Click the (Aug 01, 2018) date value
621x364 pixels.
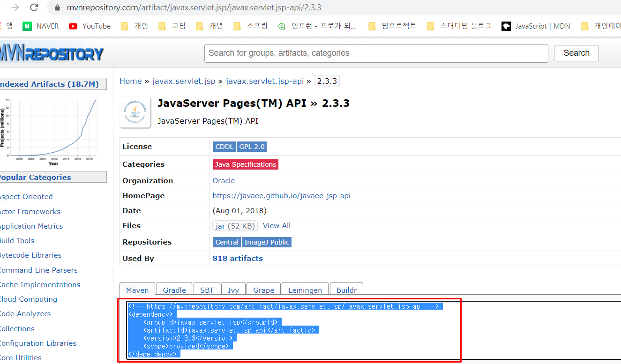coord(239,211)
